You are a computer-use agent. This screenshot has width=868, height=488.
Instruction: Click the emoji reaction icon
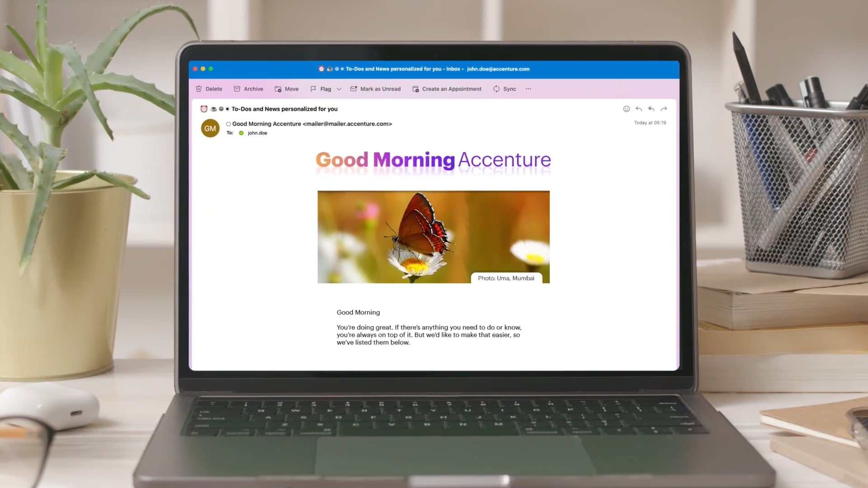click(x=626, y=109)
